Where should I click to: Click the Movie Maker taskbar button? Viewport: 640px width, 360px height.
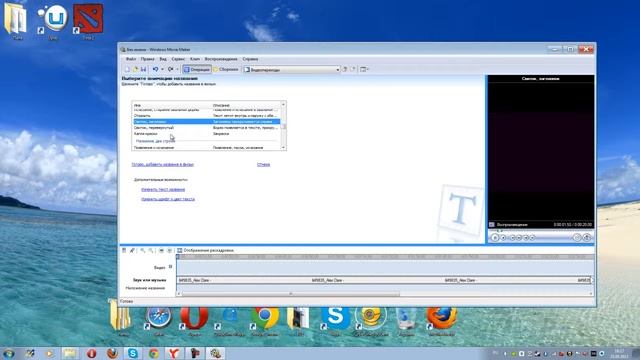tap(216, 353)
